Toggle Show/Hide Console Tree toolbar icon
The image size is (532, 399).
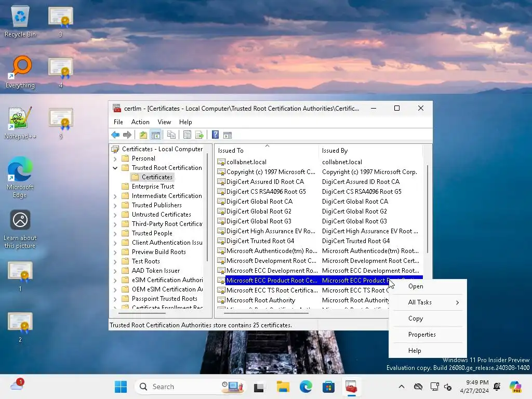156,135
